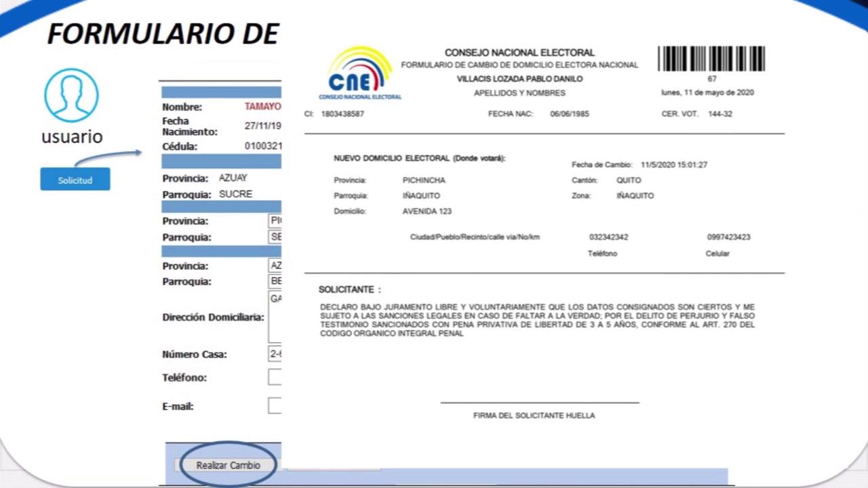Image resolution: width=868 pixels, height=488 pixels.
Task: Click the NUEVO DOMICILIO ELECTORAL heading
Action: coord(420,158)
